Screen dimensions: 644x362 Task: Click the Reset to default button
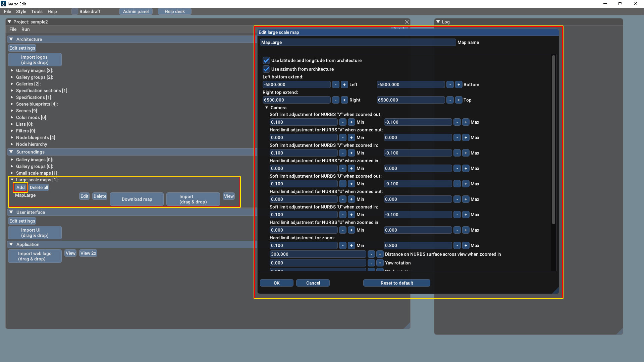tap(396, 283)
